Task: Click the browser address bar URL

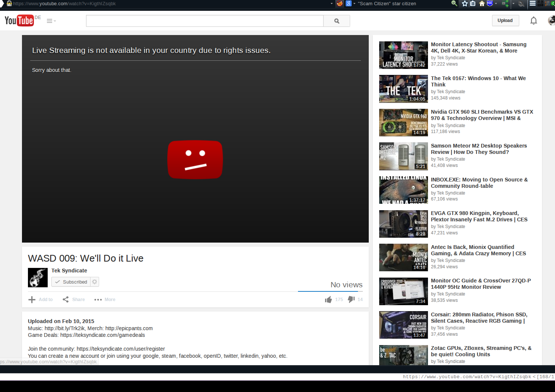Action: (64, 3)
